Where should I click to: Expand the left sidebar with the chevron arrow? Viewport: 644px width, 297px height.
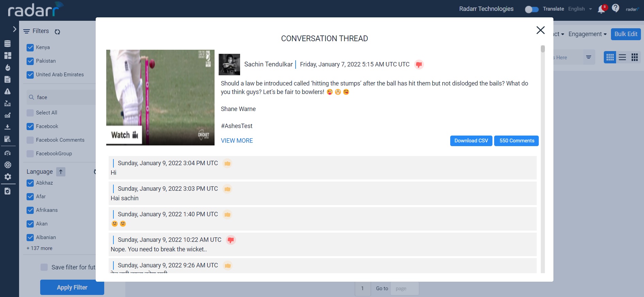coord(14,29)
